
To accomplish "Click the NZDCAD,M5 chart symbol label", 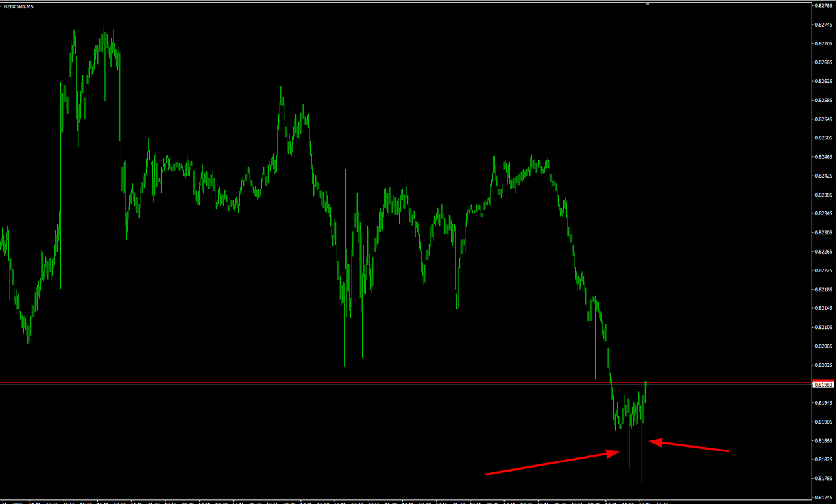I will [x=20, y=6].
